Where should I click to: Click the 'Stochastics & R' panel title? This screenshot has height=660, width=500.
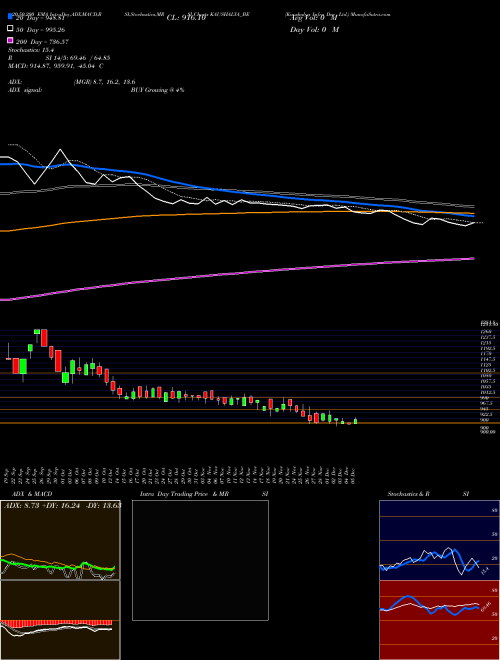408,494
